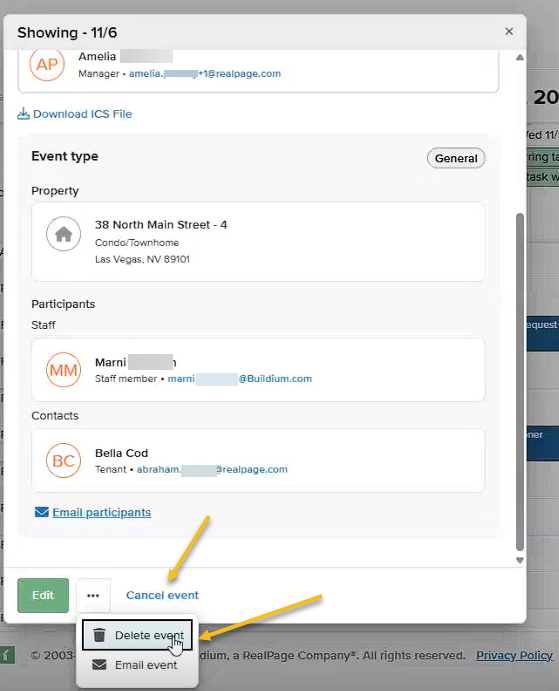
Task: Open the Privacy Policy footer link
Action: click(514, 655)
